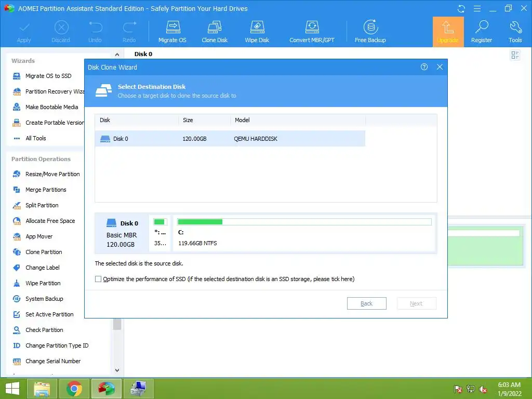The image size is (532, 399).
Task: Click the Redo arrow in toolbar
Action: click(129, 32)
